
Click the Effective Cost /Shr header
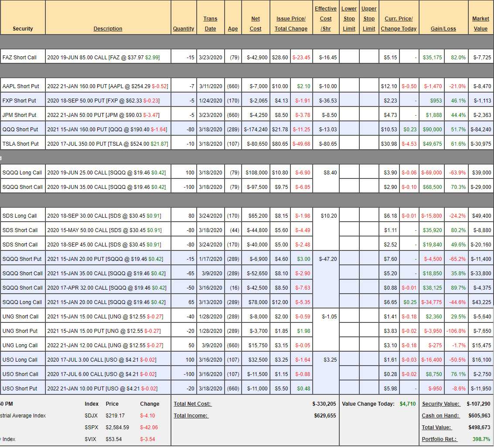coord(326,19)
